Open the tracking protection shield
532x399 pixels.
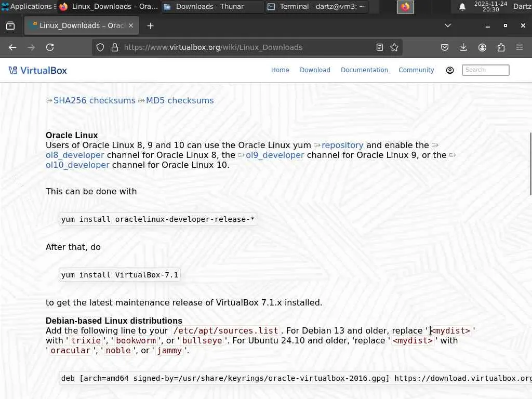(100, 47)
